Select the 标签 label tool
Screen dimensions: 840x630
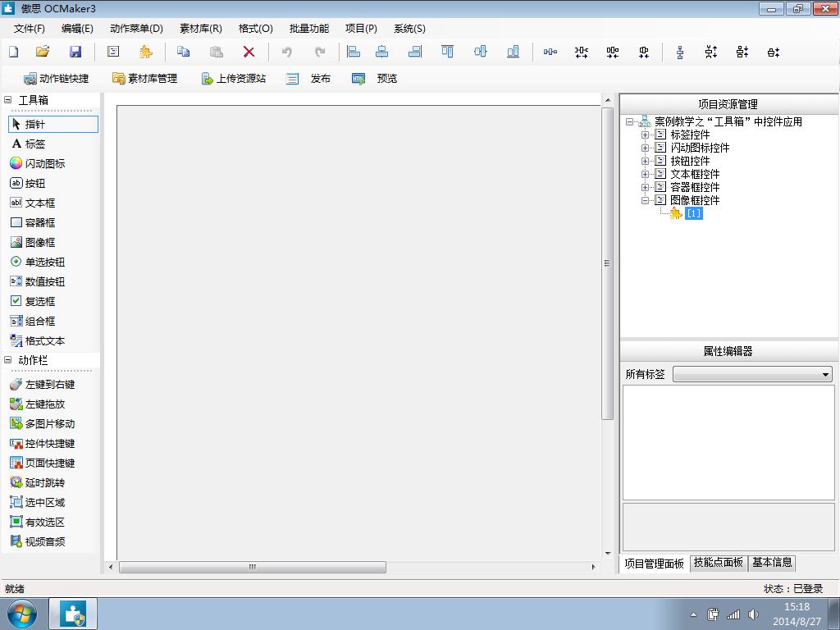click(34, 144)
